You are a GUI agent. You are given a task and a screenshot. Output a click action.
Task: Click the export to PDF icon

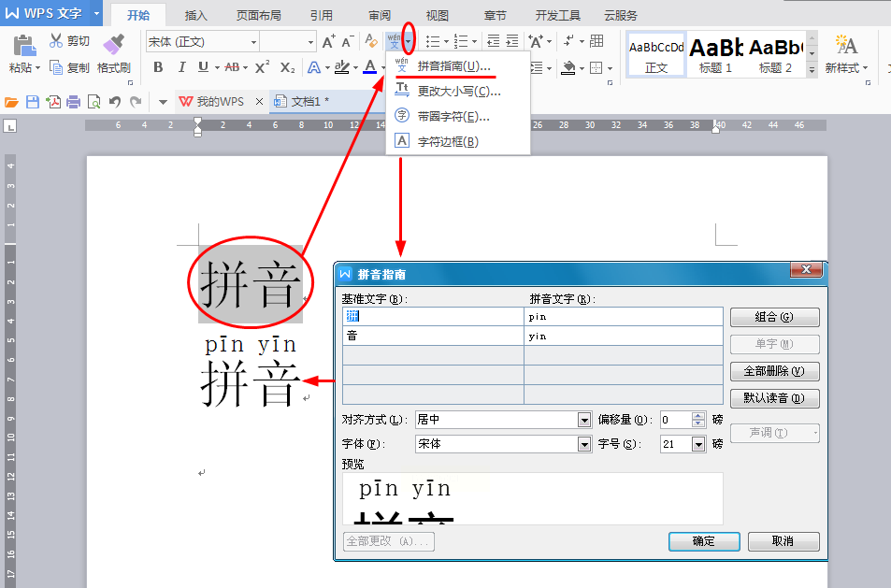[x=53, y=102]
